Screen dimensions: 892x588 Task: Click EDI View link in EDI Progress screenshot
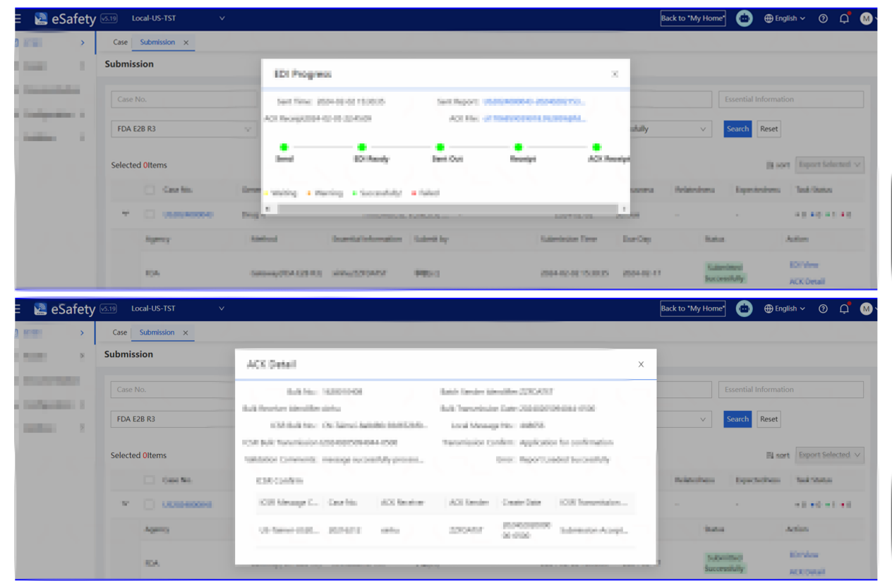pos(804,265)
